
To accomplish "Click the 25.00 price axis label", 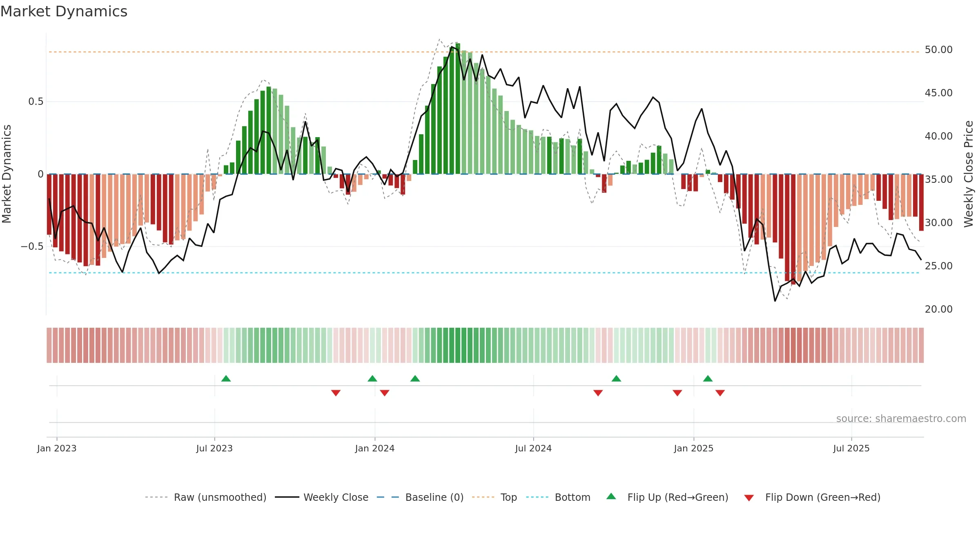I will pyautogui.click(x=939, y=266).
